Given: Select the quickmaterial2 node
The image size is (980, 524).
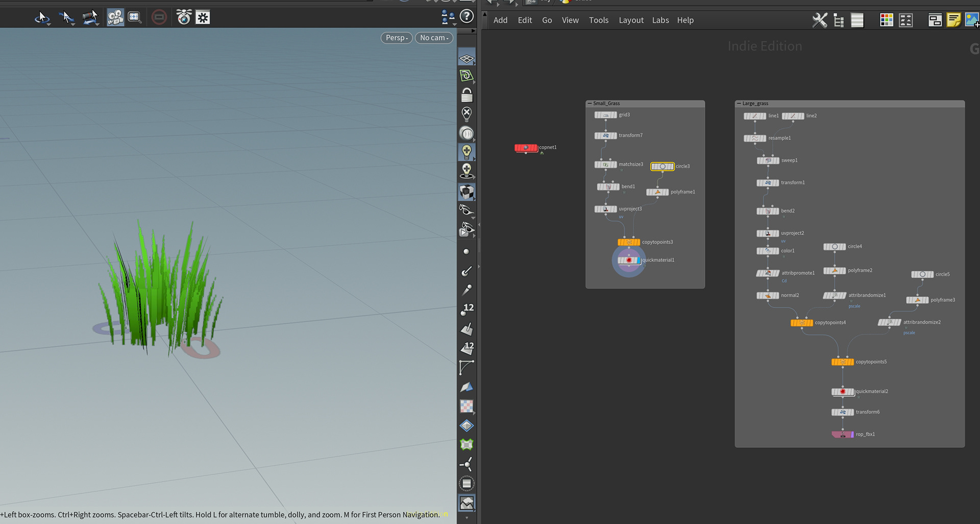Looking at the screenshot, I should pos(843,392).
